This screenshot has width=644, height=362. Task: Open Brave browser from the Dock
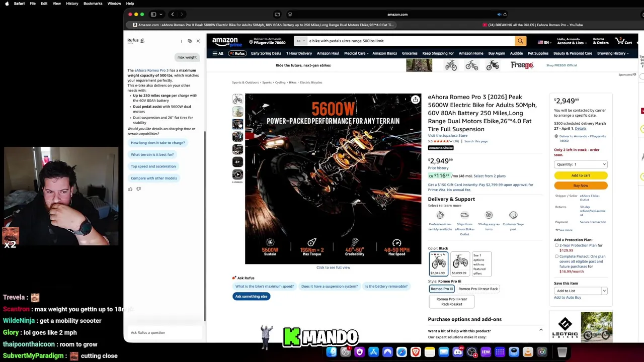click(416, 352)
